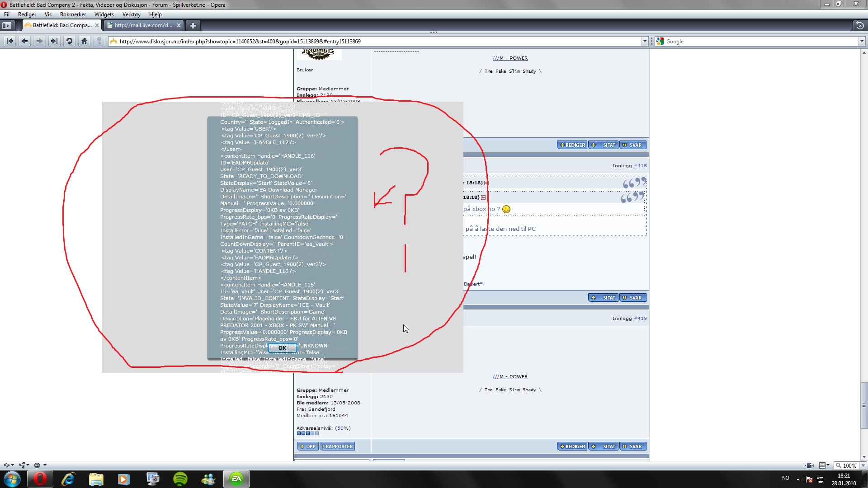Click the Fast Forward navigation button
Screen dimensions: 868x488
[54, 41]
